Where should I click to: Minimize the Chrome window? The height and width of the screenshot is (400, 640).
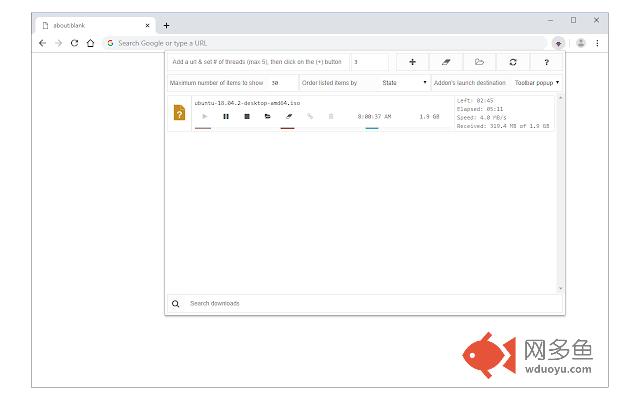pos(551,20)
